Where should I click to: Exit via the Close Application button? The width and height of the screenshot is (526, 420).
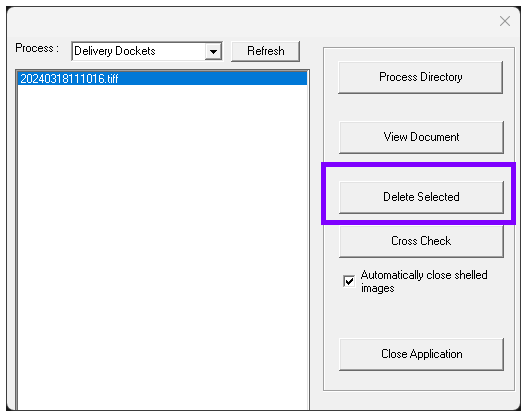point(421,354)
